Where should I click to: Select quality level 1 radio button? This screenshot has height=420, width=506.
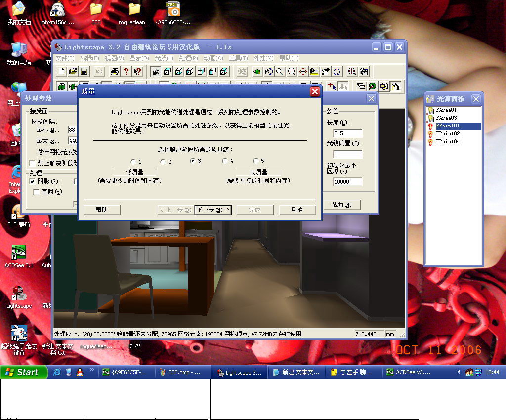pyautogui.click(x=133, y=161)
